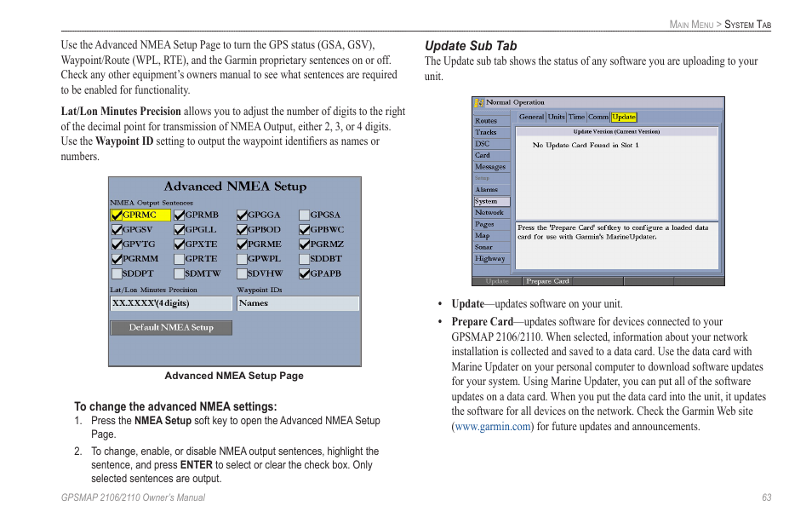
Task: Toggle the GPGGA sentence checkbox
Action: click(242, 215)
